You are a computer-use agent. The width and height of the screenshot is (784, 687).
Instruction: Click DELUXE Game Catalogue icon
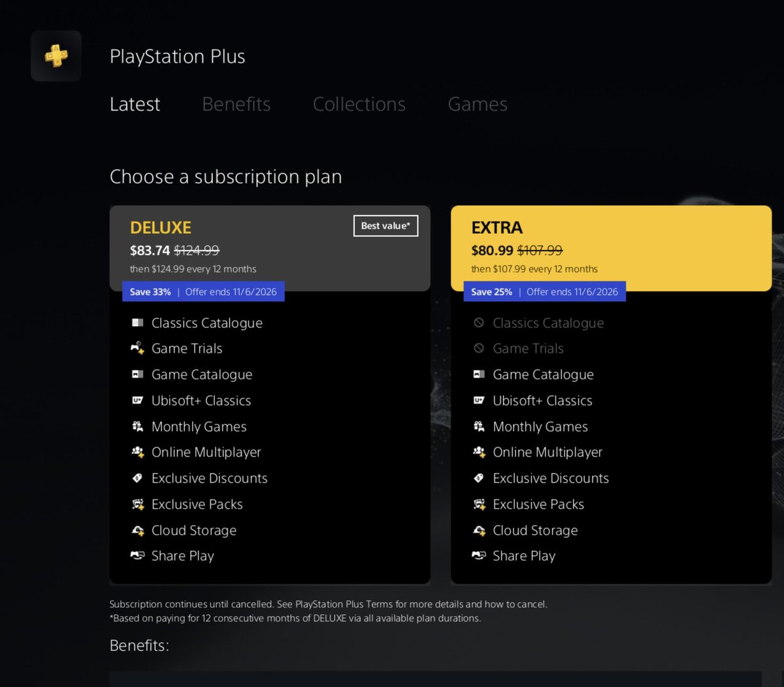[x=137, y=374]
